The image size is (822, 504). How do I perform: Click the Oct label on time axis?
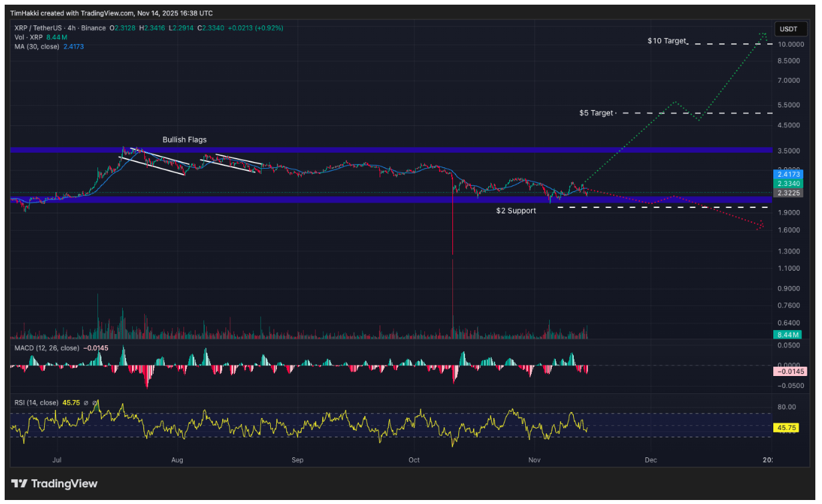click(414, 460)
